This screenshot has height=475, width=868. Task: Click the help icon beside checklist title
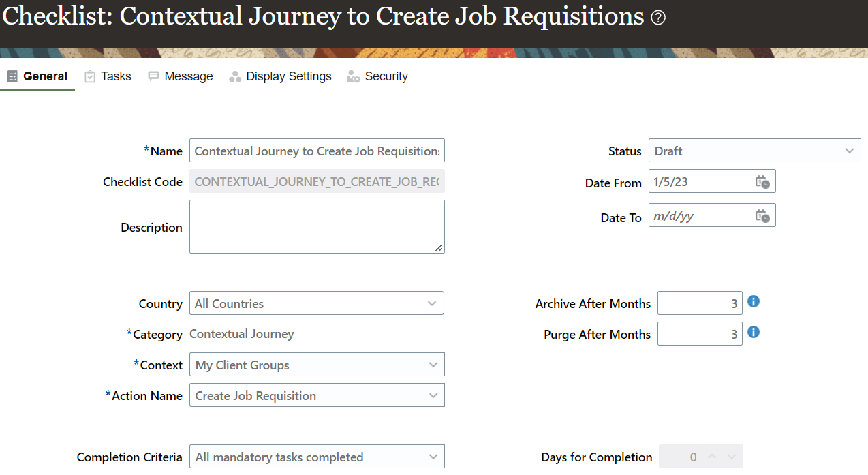[x=658, y=18]
